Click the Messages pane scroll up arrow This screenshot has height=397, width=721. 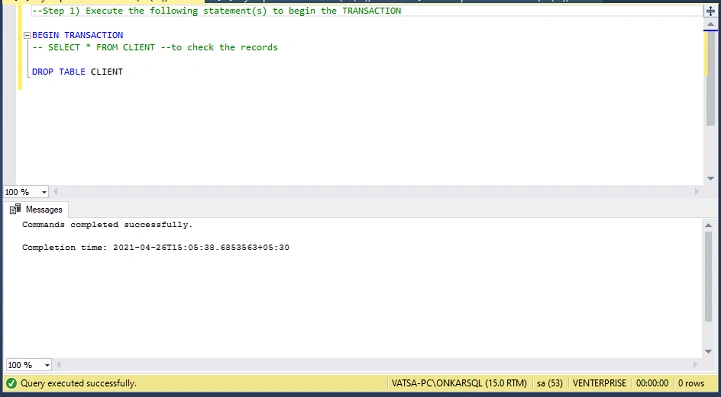[708, 225]
